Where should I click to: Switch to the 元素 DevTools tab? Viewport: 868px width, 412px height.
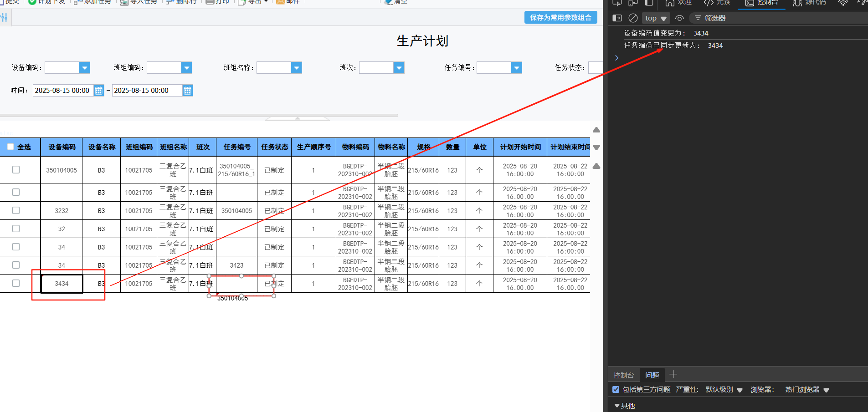pyautogui.click(x=717, y=3)
